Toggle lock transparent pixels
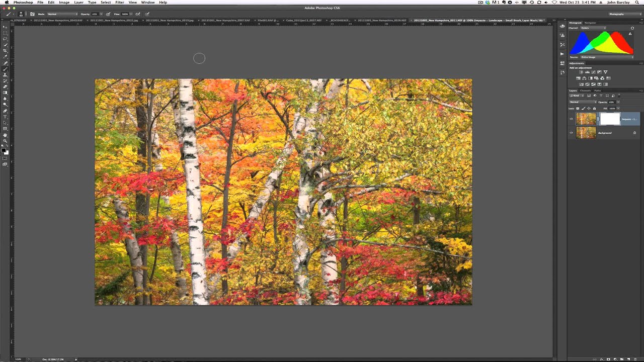 (578, 108)
